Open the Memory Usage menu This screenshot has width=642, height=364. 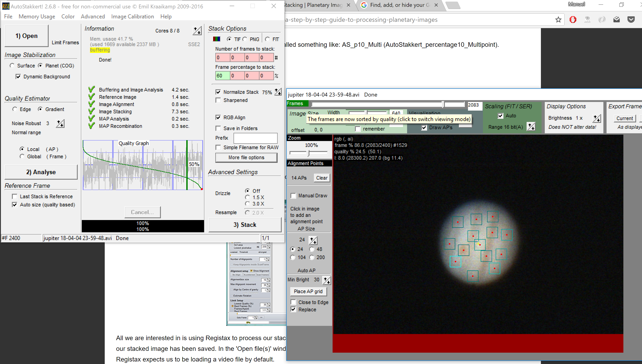(37, 17)
